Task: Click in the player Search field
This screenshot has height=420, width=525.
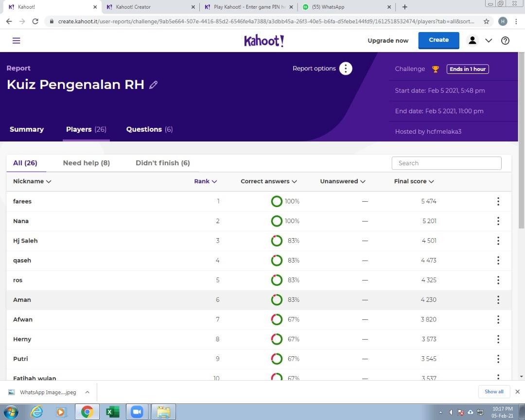Action: click(x=446, y=163)
